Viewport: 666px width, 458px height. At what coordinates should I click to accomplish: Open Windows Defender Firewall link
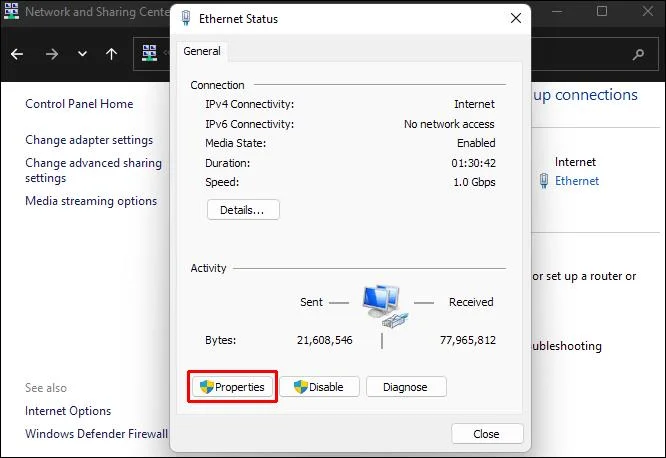coord(96,433)
